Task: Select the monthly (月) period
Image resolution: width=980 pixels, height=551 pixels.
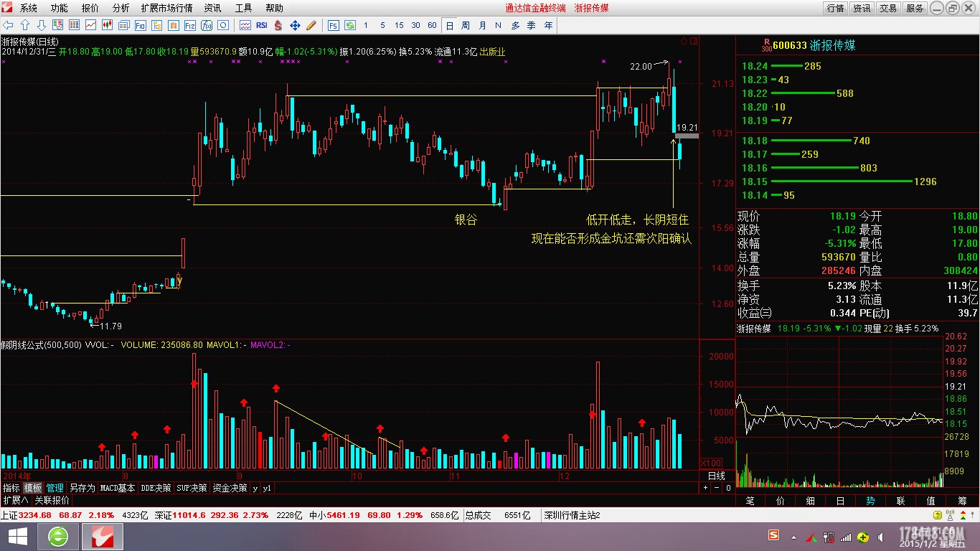Action: coord(482,25)
